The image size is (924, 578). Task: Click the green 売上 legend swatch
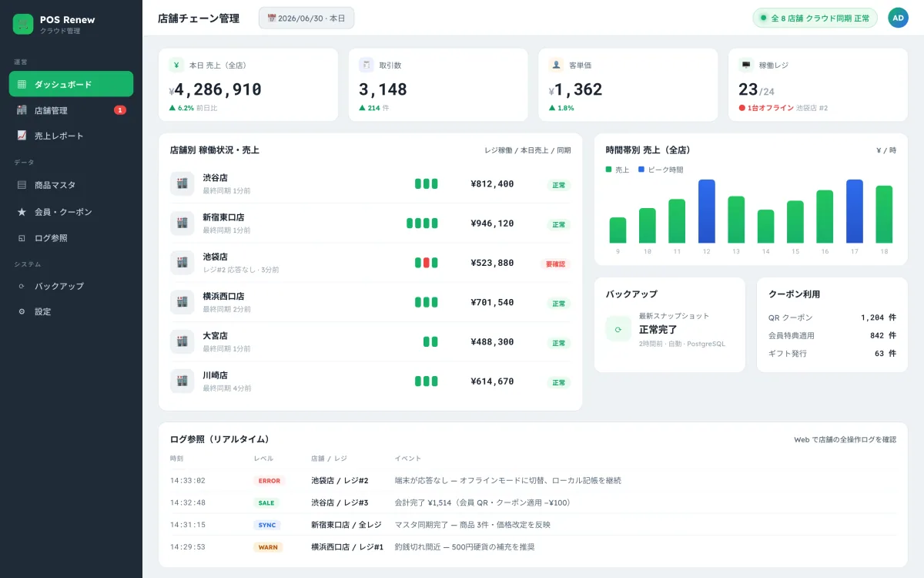click(x=608, y=170)
